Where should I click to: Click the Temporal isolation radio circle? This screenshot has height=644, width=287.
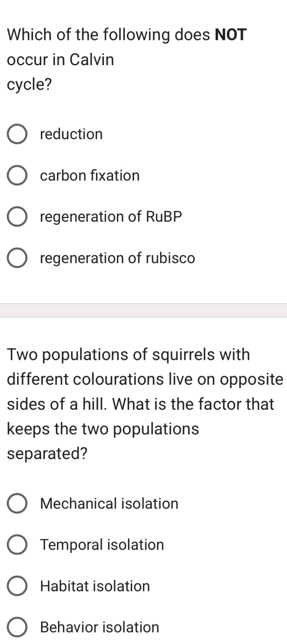pyautogui.click(x=16, y=545)
